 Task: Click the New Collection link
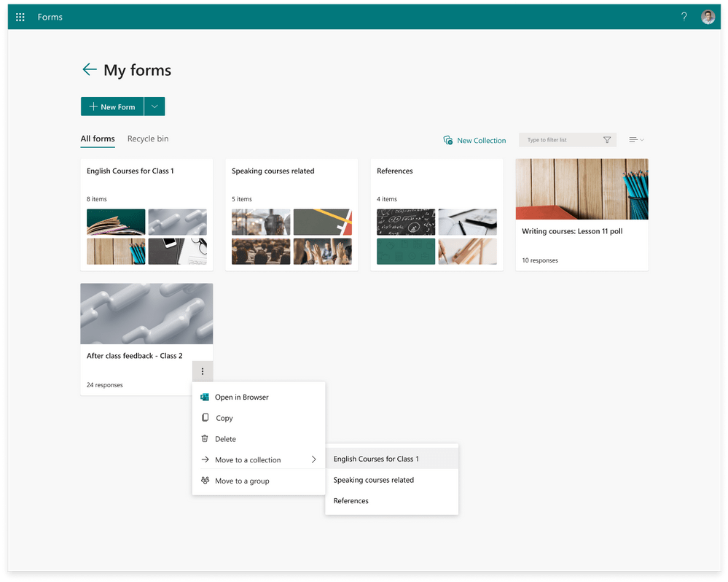coord(482,140)
